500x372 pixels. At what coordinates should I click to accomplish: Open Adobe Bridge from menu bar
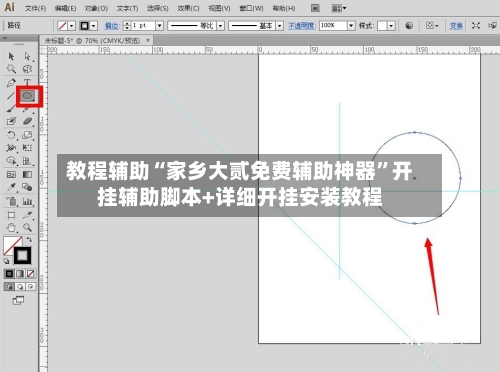pos(315,8)
